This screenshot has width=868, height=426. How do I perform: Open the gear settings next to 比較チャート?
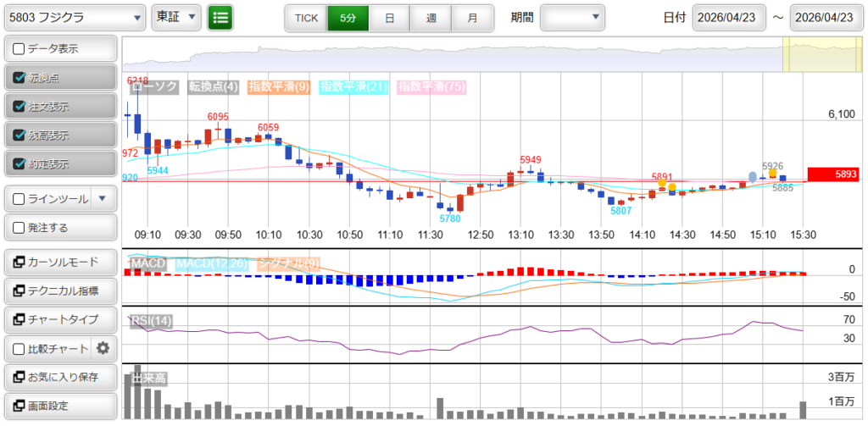click(103, 348)
